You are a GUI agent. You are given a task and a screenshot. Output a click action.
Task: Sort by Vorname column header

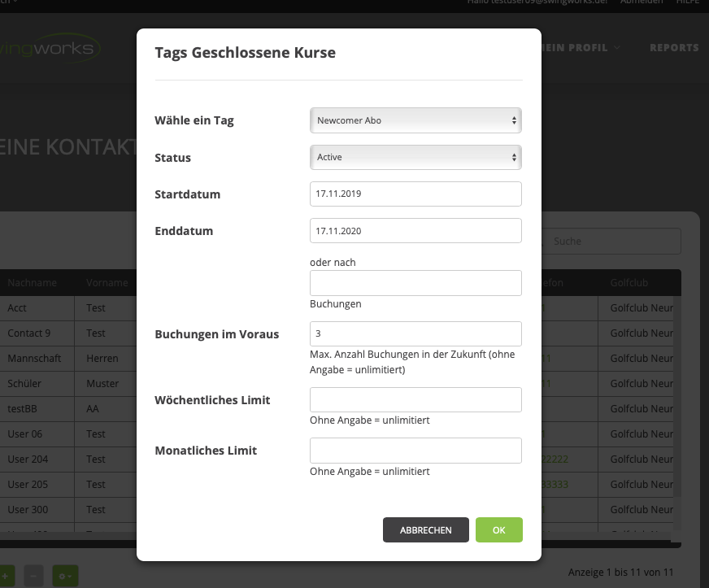click(107, 283)
